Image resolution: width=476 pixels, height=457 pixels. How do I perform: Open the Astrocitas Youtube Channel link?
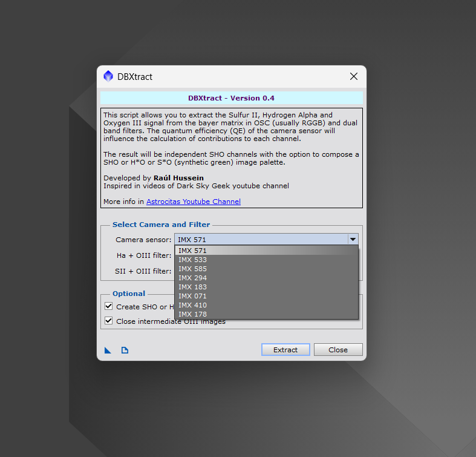click(x=193, y=202)
